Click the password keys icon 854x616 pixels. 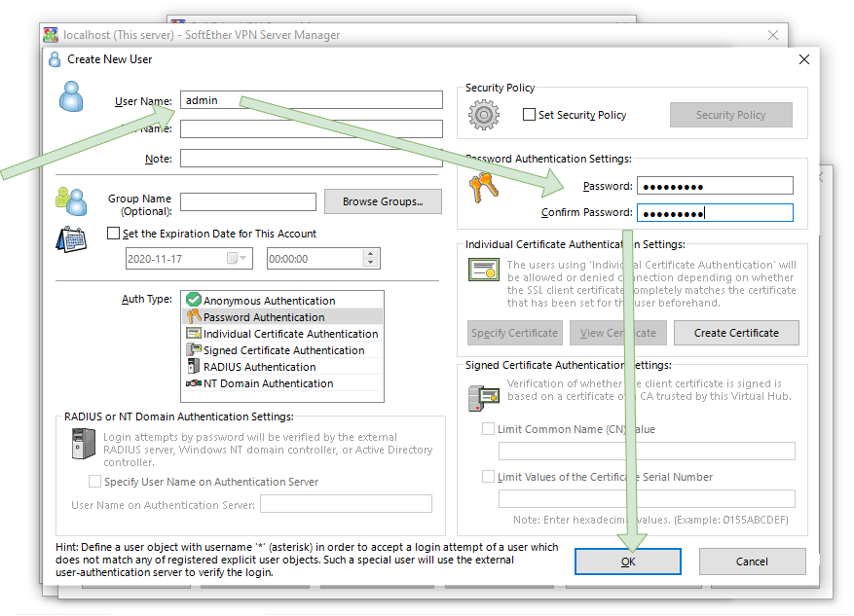tap(484, 187)
